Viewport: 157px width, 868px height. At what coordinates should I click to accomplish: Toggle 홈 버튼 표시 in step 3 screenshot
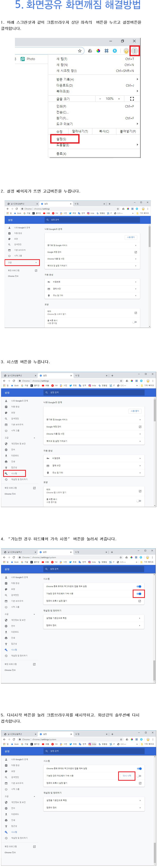[138, 500]
